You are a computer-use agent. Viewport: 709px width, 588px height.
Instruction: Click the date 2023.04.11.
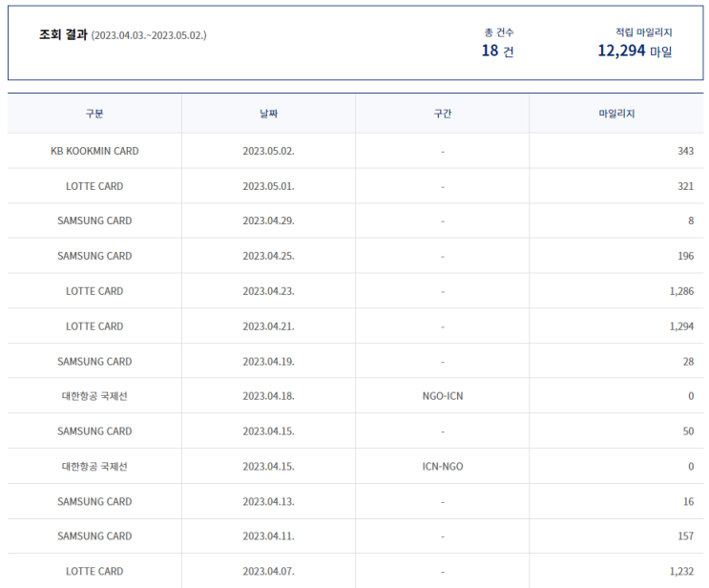click(268, 536)
